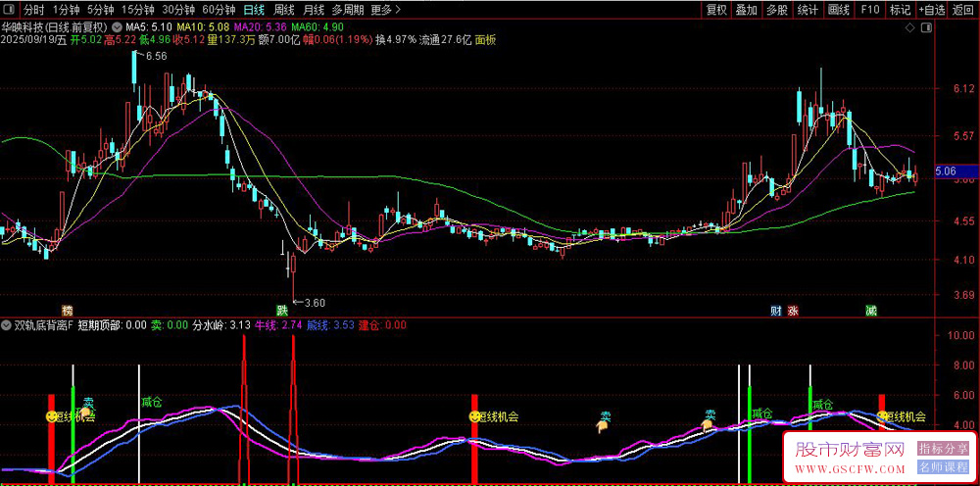
Task: Open the red 涨 event marker
Action: pos(793,310)
